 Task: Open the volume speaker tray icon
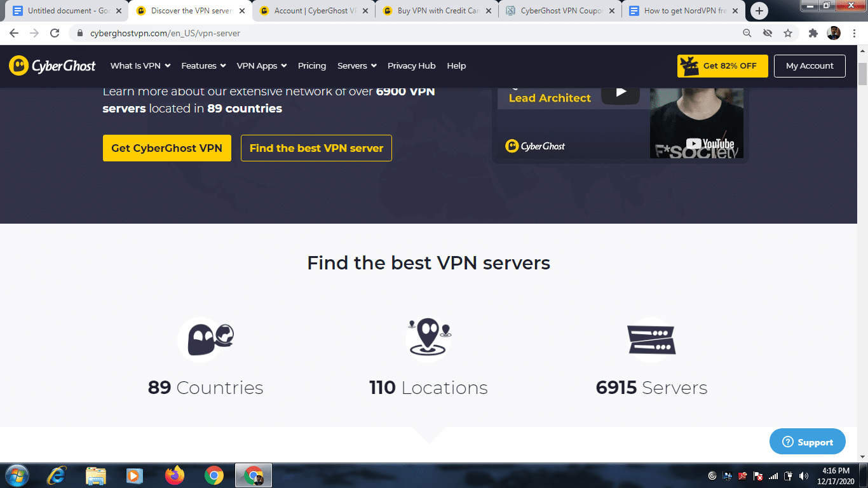[x=804, y=475]
